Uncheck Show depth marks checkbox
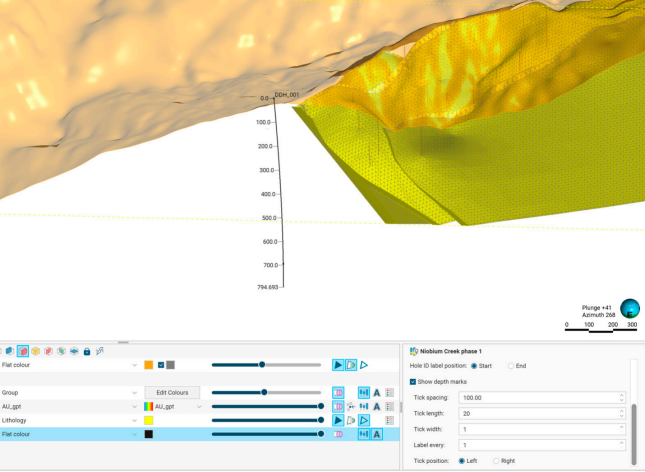This screenshot has width=645, height=472. click(413, 382)
